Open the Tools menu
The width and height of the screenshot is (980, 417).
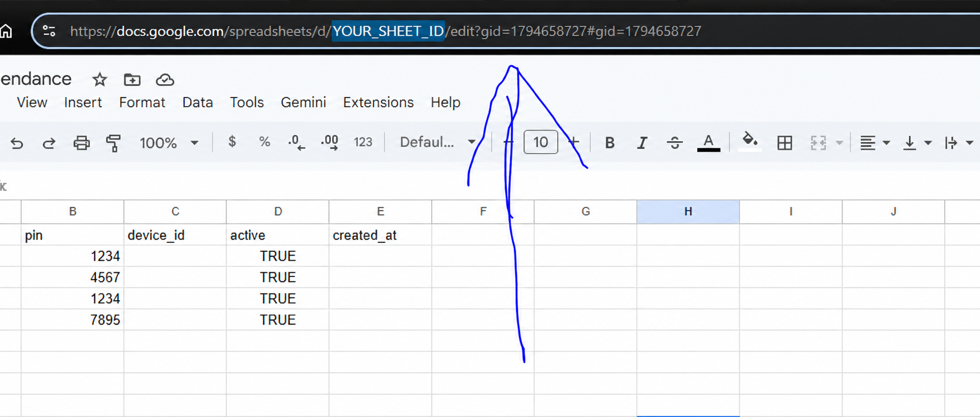[x=247, y=102]
